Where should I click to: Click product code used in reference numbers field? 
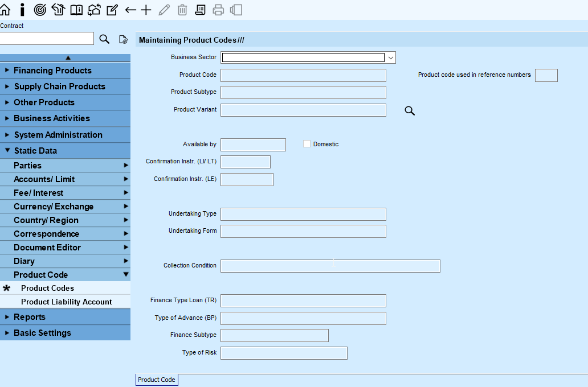pos(546,75)
